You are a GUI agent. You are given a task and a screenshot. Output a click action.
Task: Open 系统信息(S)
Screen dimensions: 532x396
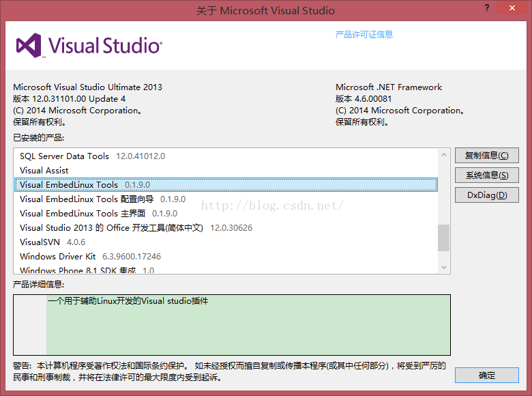[486, 175]
